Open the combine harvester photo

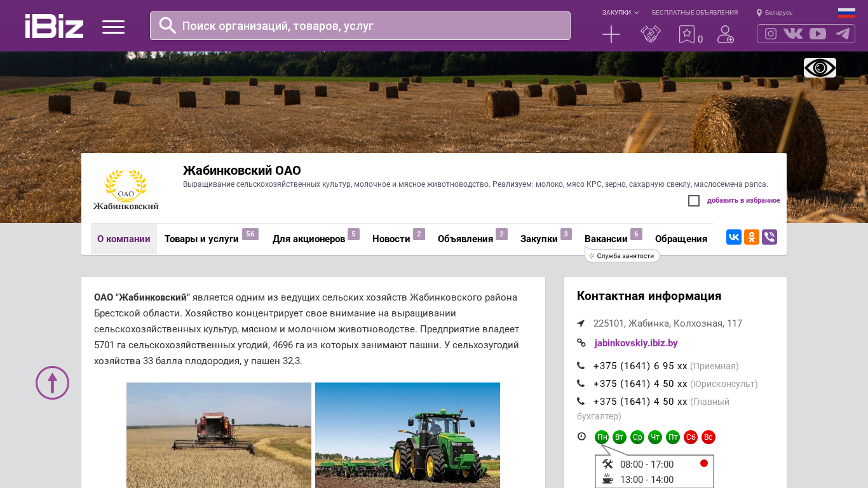point(219,435)
